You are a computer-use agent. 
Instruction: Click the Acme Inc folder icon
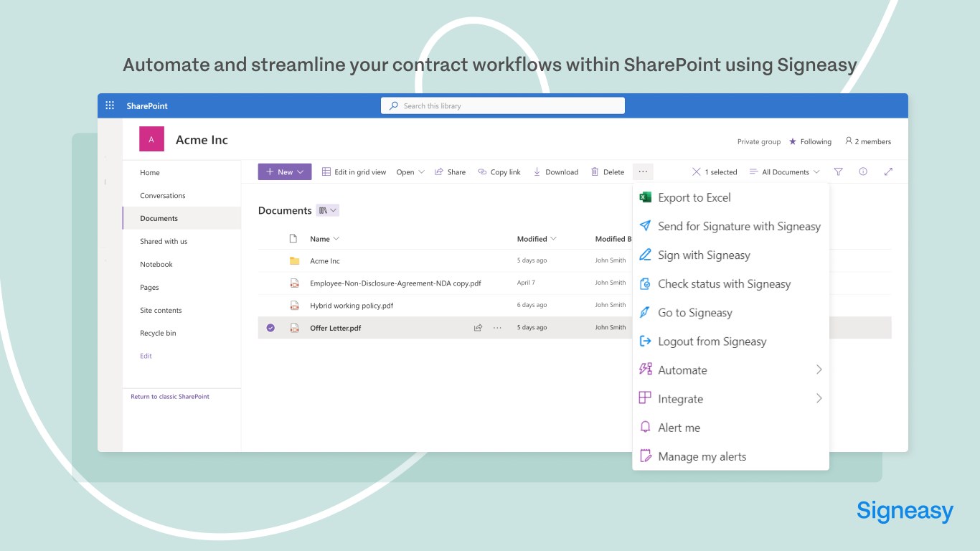coord(294,260)
